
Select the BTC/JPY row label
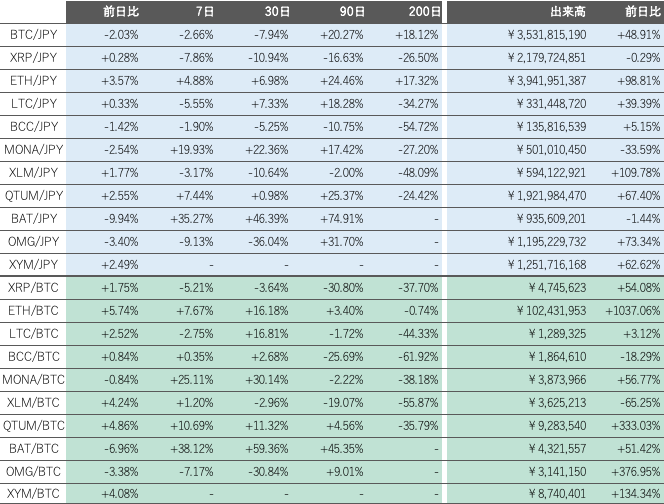[33, 35]
